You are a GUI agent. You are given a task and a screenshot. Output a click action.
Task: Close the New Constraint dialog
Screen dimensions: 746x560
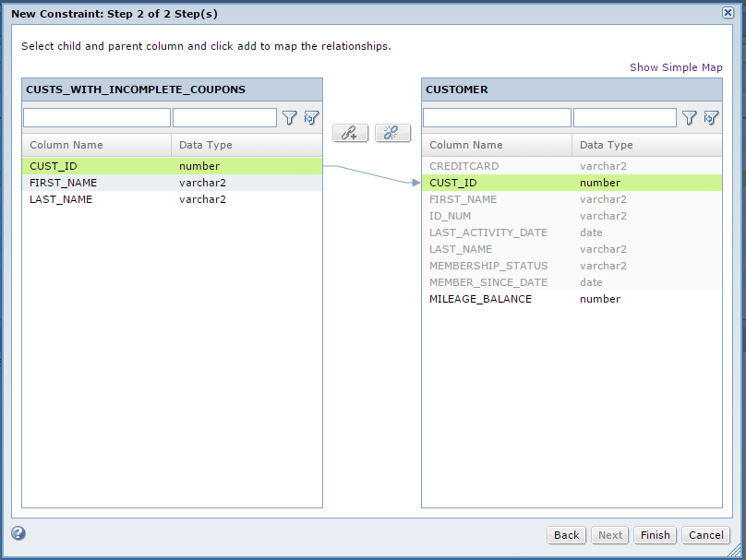pyautogui.click(x=728, y=13)
